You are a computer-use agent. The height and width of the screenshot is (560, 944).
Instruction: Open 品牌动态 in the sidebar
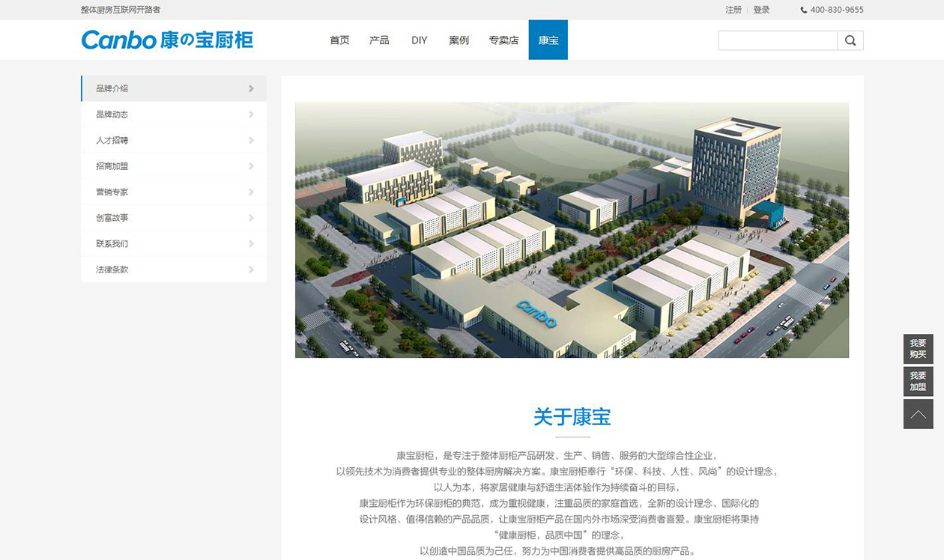click(x=174, y=115)
